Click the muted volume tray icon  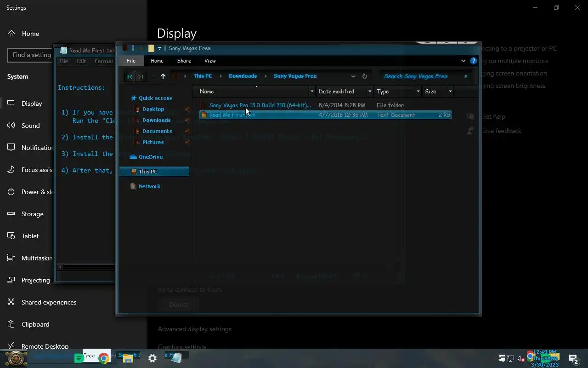pos(521,358)
